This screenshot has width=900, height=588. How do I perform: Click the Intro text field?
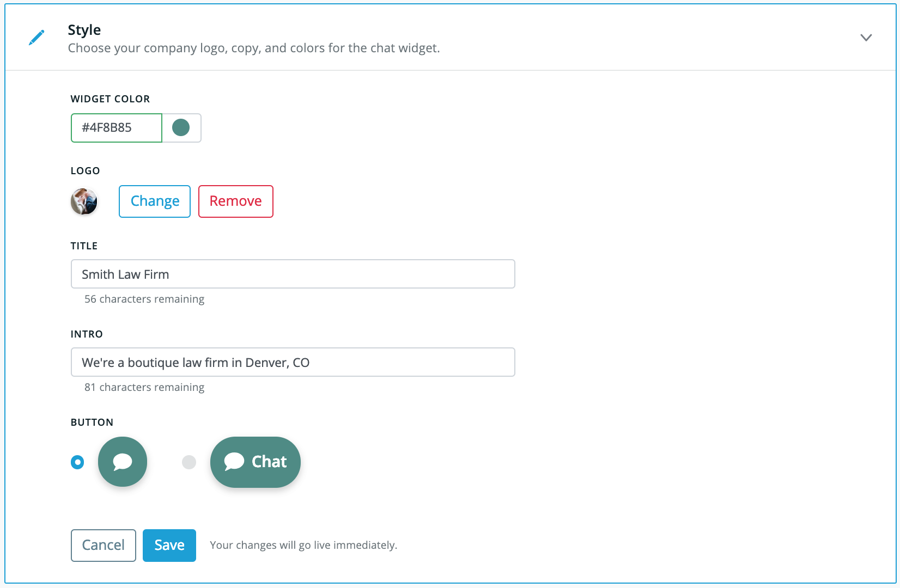pos(293,362)
